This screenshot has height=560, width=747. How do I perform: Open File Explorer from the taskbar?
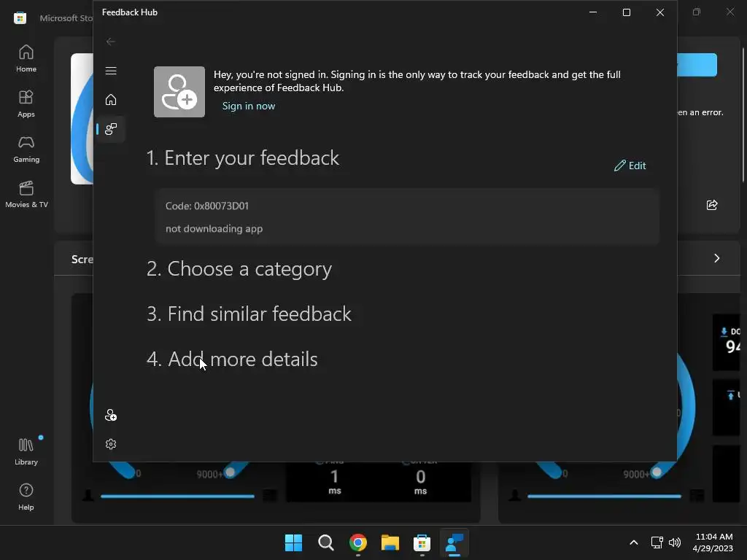point(390,542)
